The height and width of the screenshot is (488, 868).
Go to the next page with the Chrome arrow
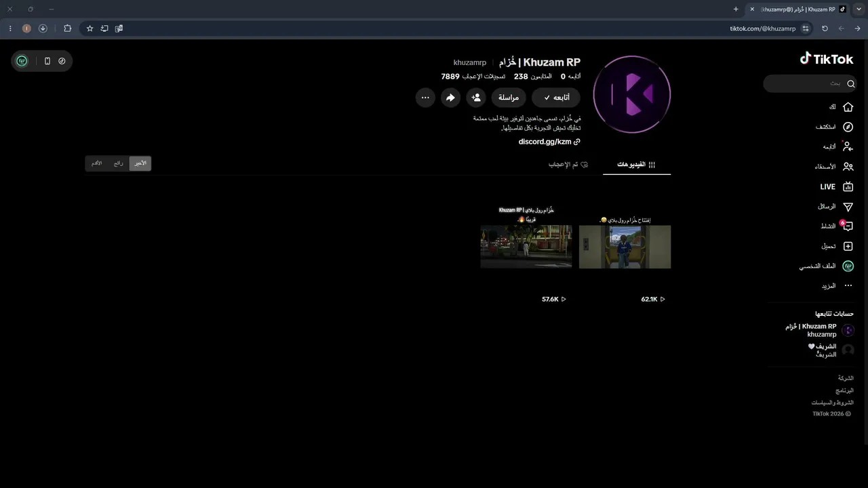[x=842, y=28]
